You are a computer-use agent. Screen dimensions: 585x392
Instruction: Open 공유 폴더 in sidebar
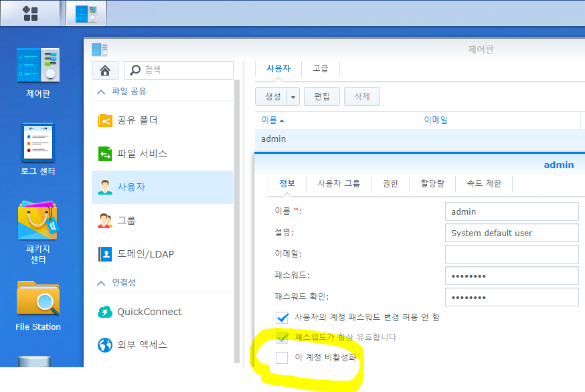click(x=163, y=120)
